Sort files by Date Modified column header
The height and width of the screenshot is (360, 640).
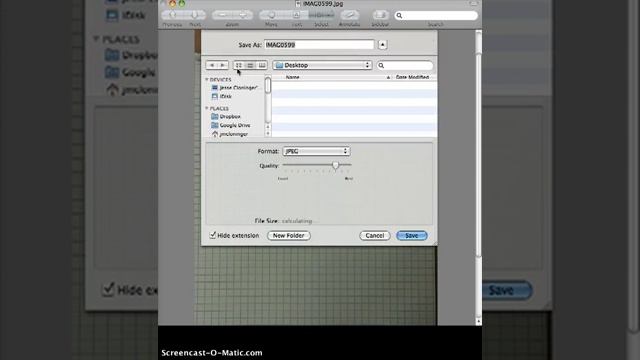[x=414, y=77]
